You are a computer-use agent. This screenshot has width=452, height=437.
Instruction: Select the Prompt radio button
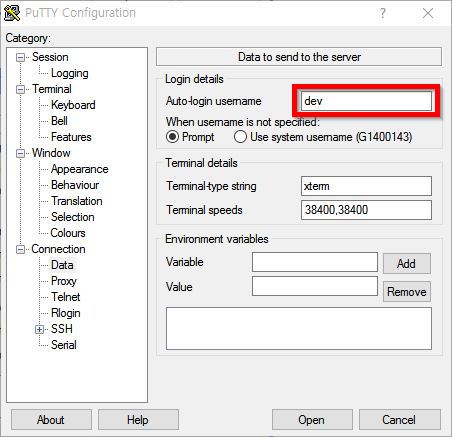coord(172,137)
